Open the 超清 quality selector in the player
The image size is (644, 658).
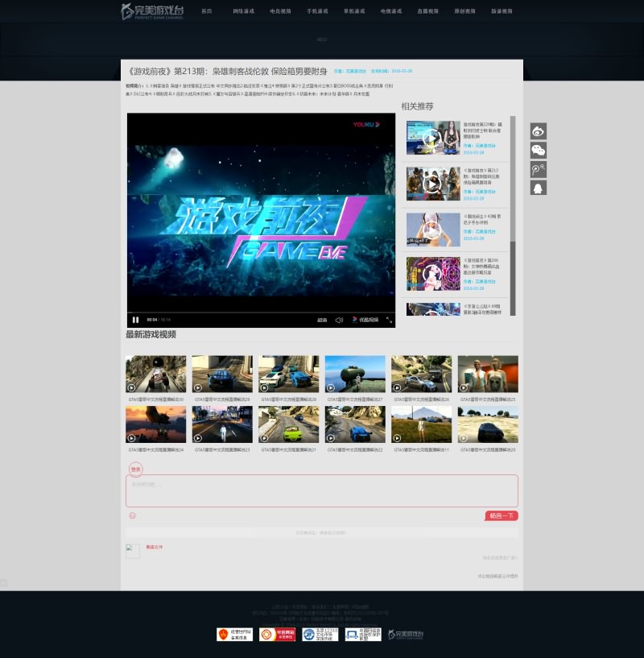coord(322,320)
